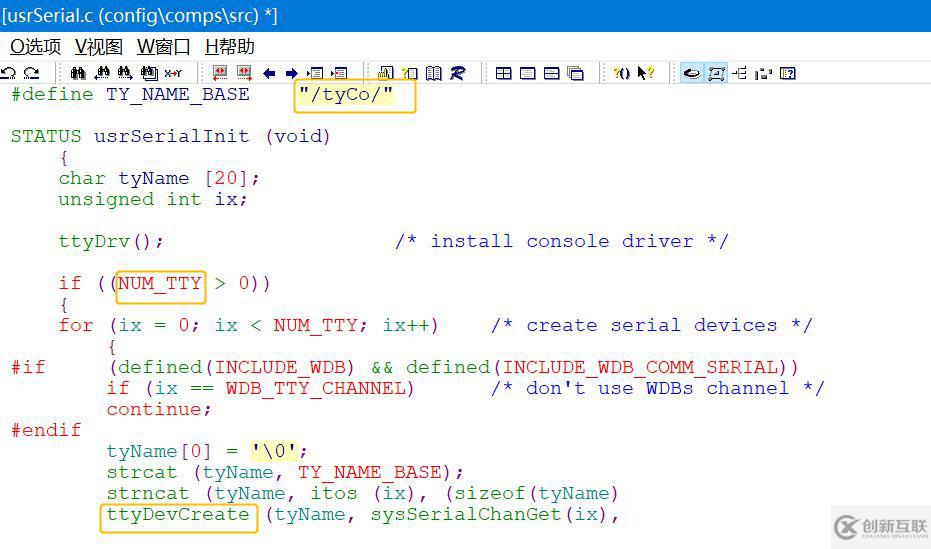Click the Undo arrow icon

pos(8,73)
